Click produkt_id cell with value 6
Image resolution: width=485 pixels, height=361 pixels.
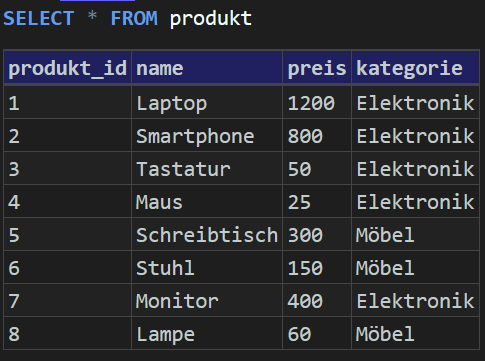tap(68, 268)
